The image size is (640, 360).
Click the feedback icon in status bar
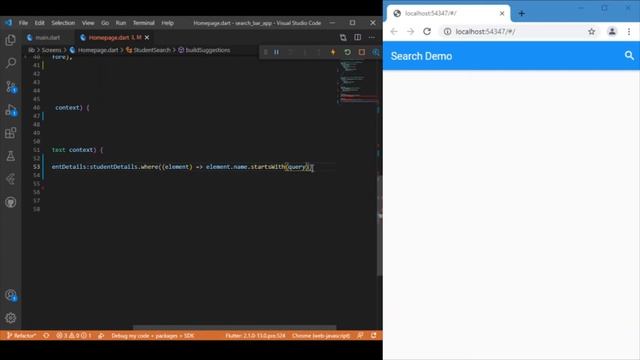[x=360, y=336]
